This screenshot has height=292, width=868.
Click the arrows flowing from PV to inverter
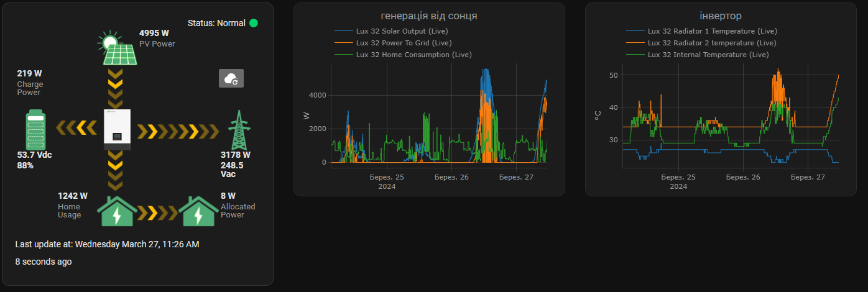115,88
